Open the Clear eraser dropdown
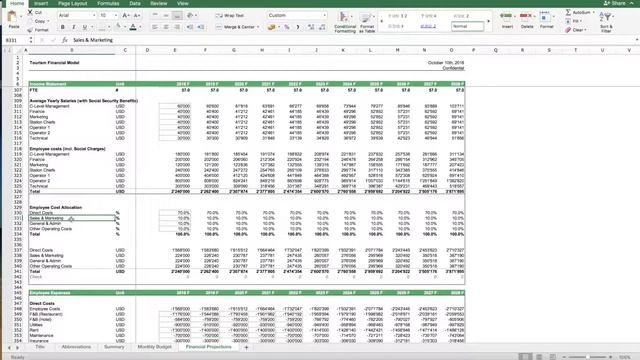This screenshot has height=360, width=640. 576,30
